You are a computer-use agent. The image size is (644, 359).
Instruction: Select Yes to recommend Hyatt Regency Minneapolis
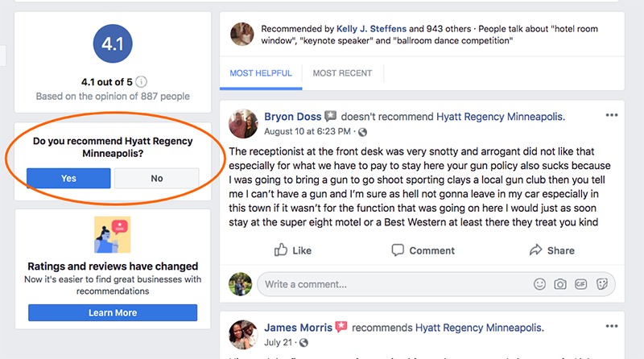(68, 178)
